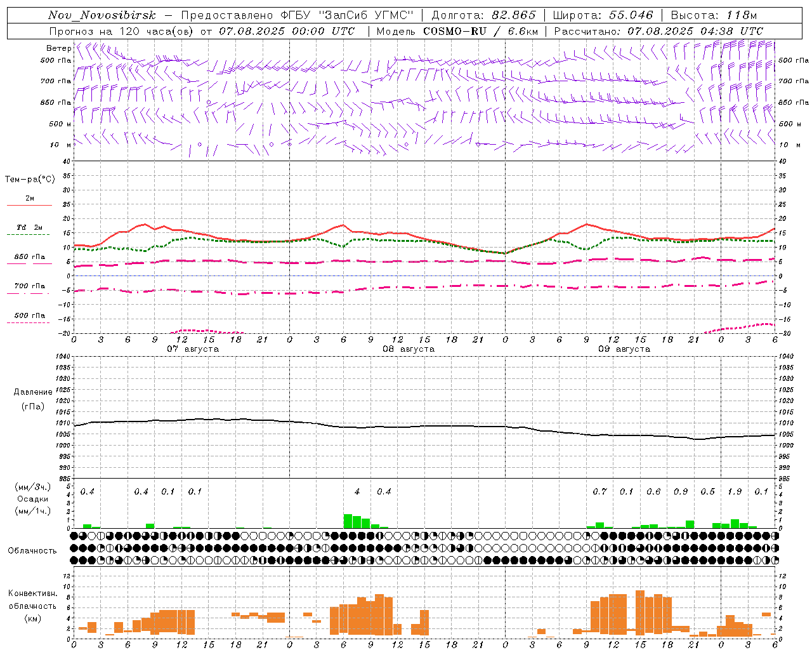The width and height of the screenshot is (812, 650).
Task: Click the Облачность panel label
Action: [x=32, y=551]
